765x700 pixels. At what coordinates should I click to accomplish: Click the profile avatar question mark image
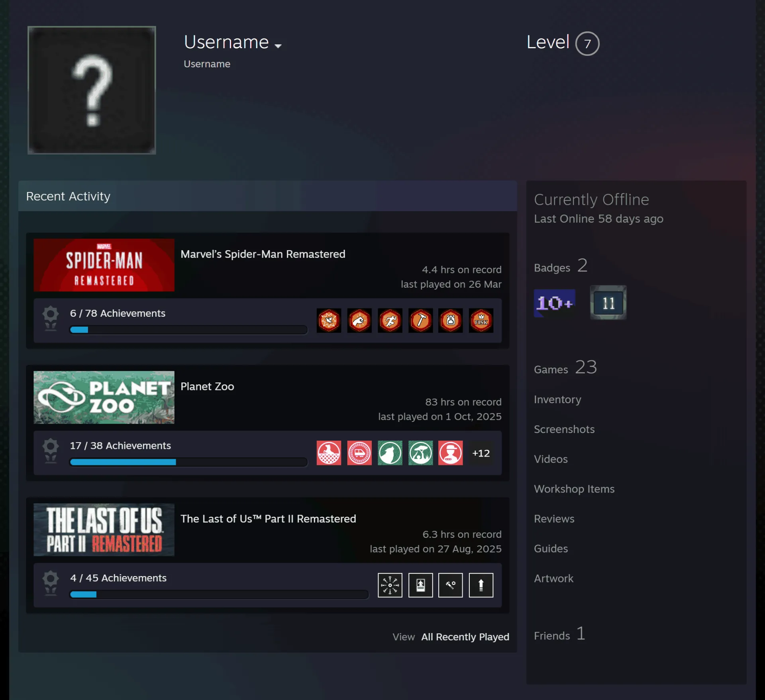(x=92, y=90)
